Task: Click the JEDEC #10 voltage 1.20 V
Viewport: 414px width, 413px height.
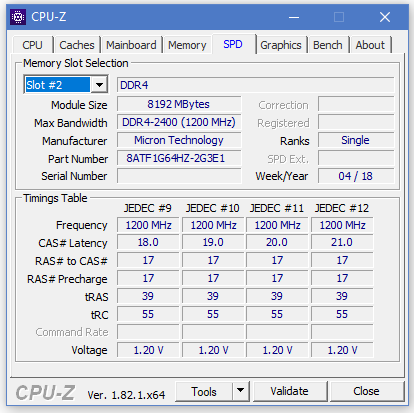Action: point(213,350)
